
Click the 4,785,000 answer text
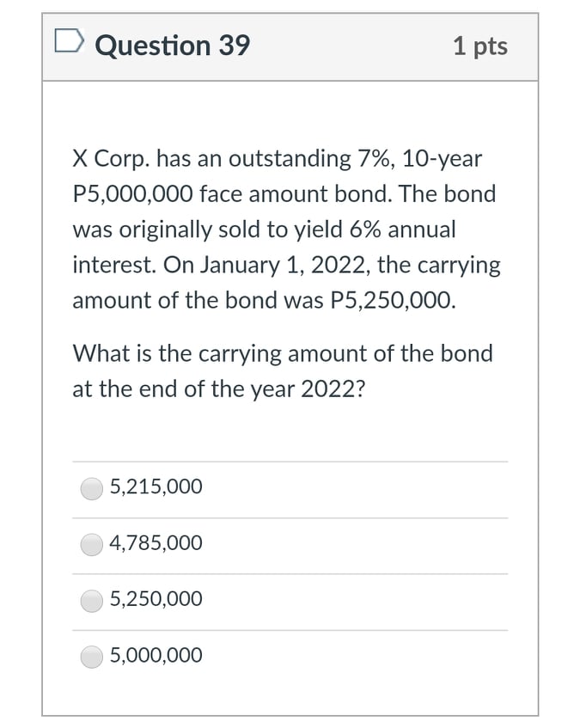coord(156,543)
